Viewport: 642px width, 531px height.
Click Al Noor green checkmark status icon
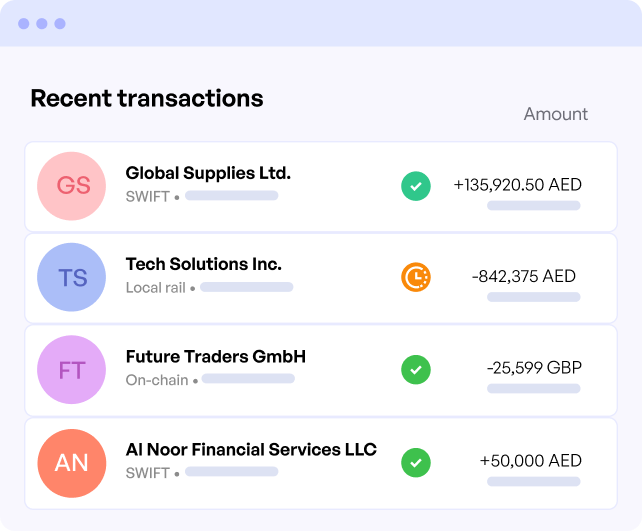(x=416, y=463)
